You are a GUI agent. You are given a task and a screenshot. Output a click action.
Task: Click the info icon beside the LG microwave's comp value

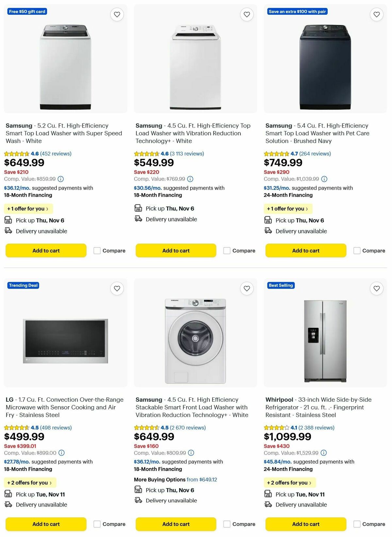tap(61, 453)
